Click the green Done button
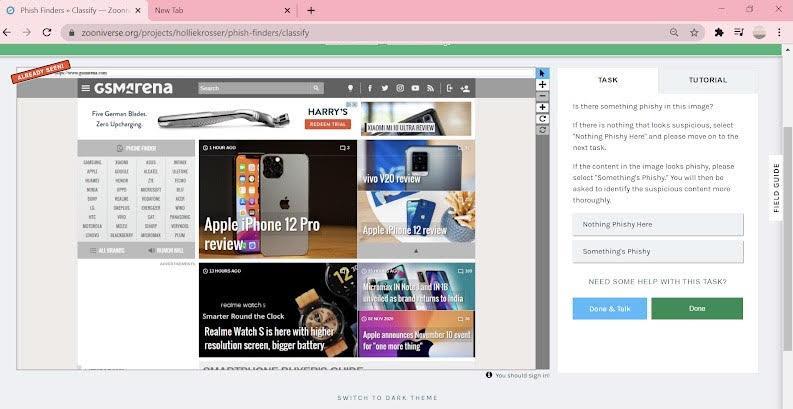This screenshot has width=793, height=409. point(697,308)
